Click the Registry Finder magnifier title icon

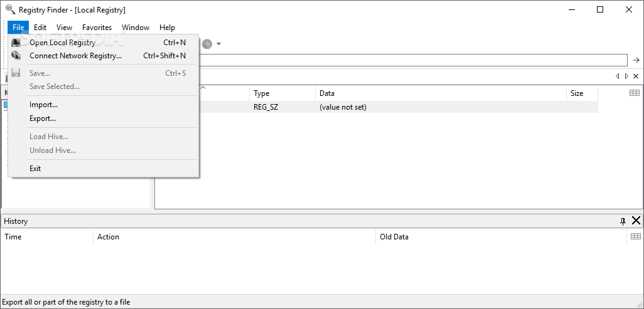[11, 9]
